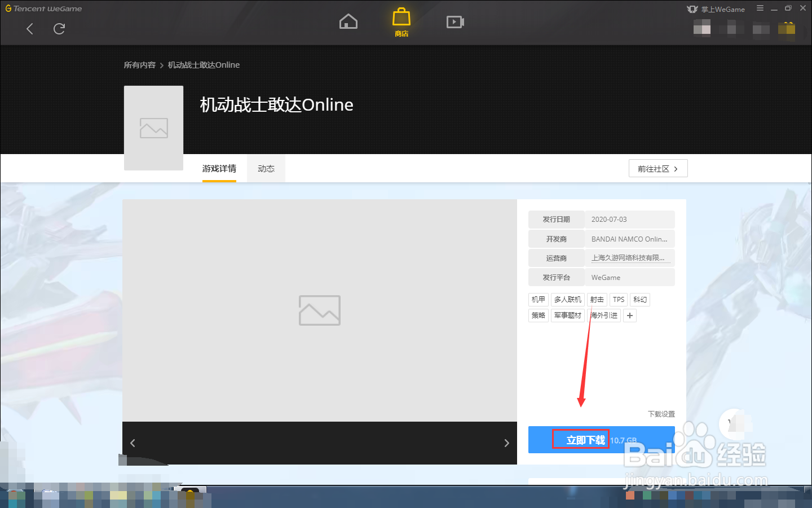Open the hamburger main menu
This screenshot has width=812, height=508.
[x=760, y=8]
